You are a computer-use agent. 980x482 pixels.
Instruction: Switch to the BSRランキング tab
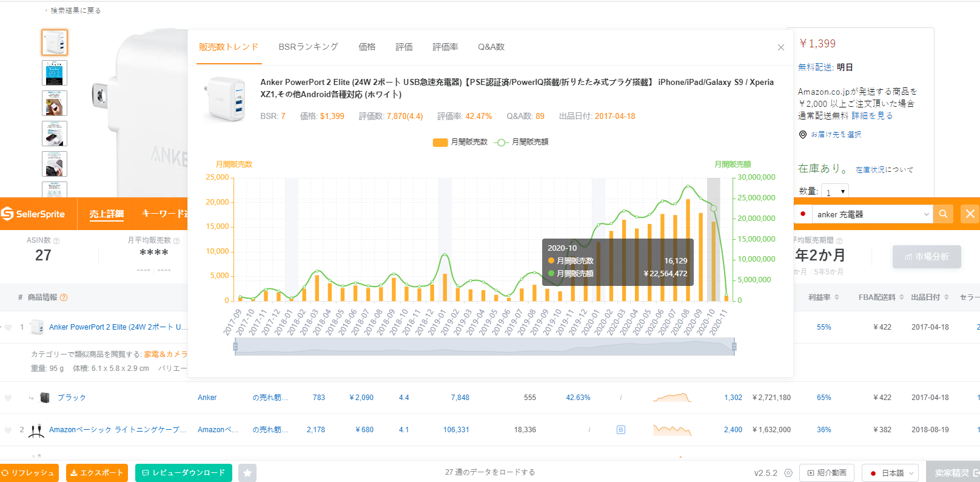click(308, 47)
